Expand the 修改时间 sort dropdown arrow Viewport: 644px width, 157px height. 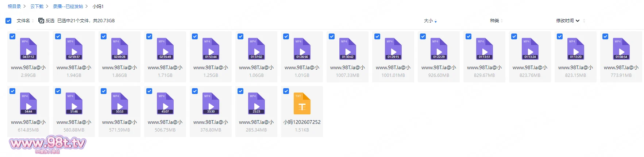(578, 21)
